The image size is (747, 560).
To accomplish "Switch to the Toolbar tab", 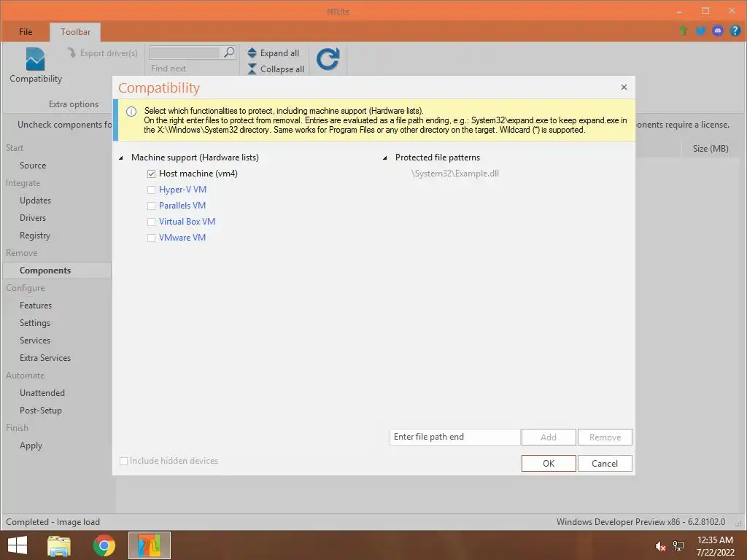I will (x=75, y=31).
